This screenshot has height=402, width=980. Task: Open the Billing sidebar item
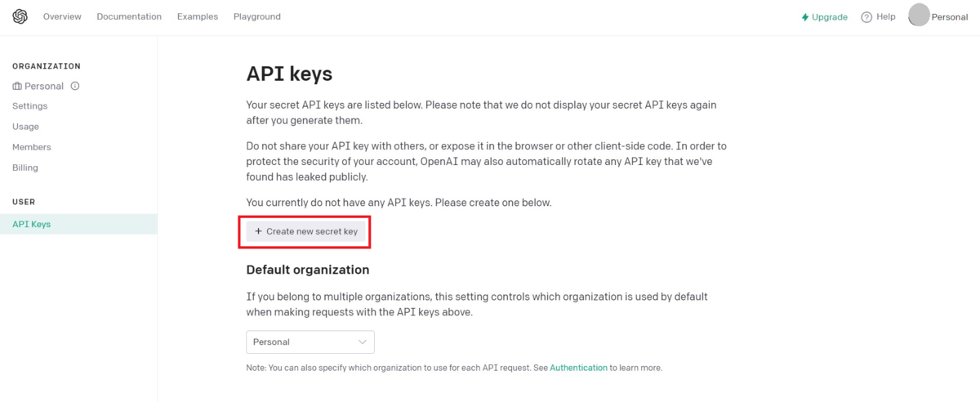(x=25, y=167)
